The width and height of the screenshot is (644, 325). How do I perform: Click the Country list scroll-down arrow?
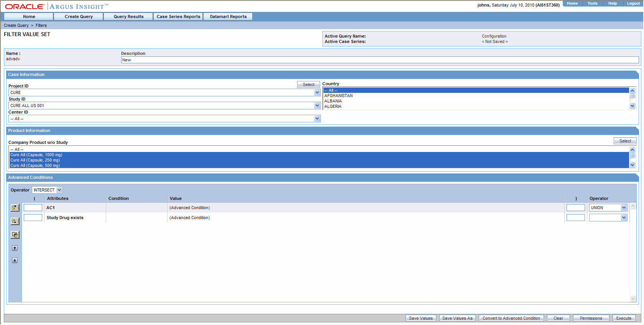tap(632, 106)
